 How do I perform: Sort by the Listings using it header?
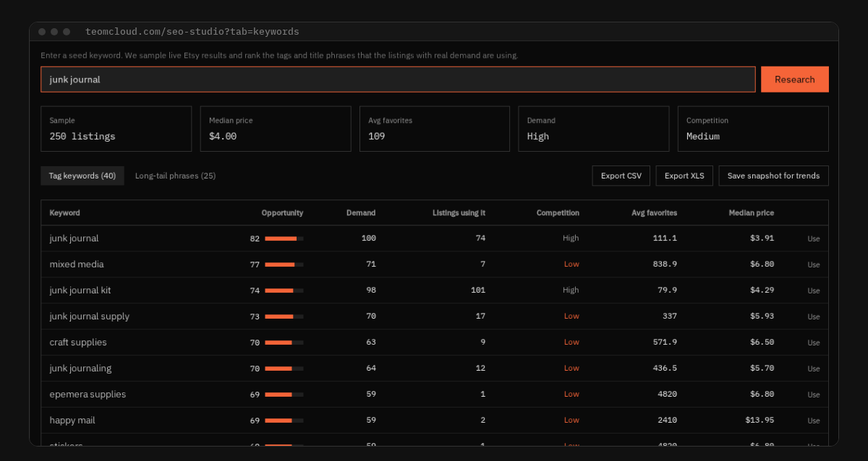click(459, 213)
